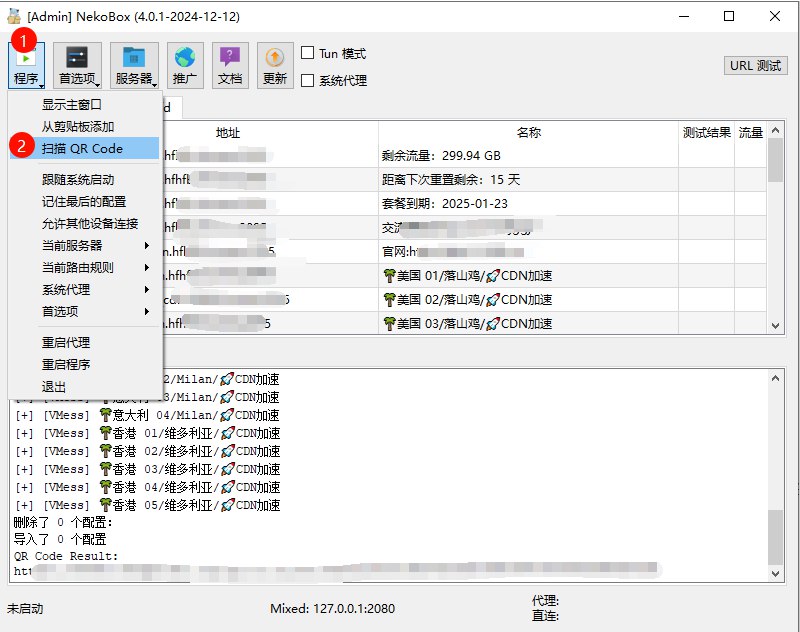This screenshot has height=632, width=800.
Task: Toggle 跟随系统启动 menu option
Action: tap(84, 180)
